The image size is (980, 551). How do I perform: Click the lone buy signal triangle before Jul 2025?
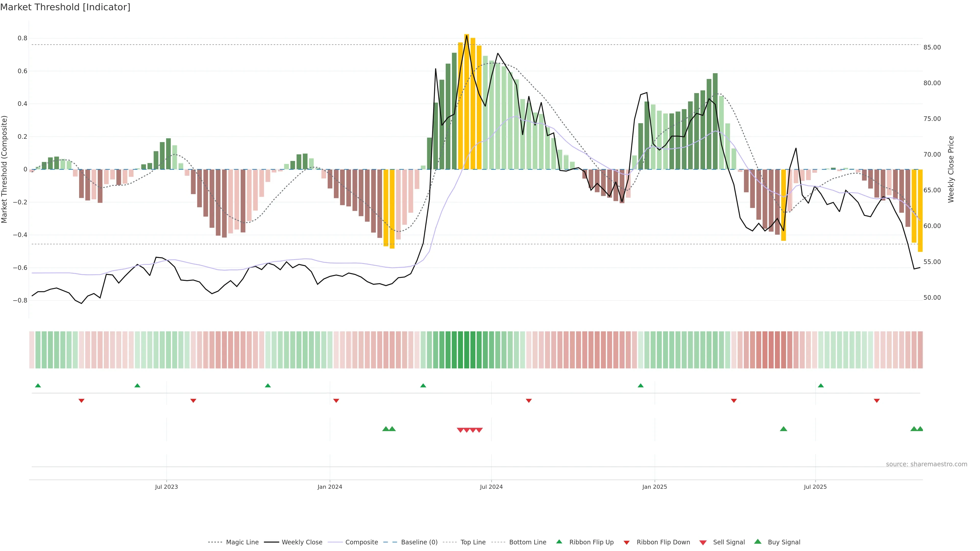783,429
